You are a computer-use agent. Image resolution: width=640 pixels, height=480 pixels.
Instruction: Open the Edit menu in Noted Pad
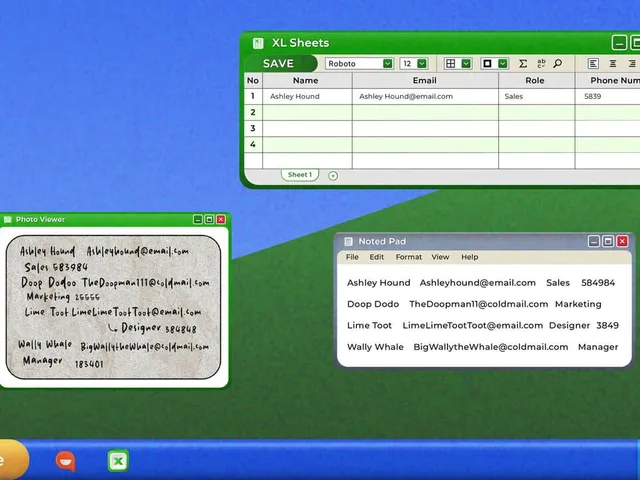(376, 257)
